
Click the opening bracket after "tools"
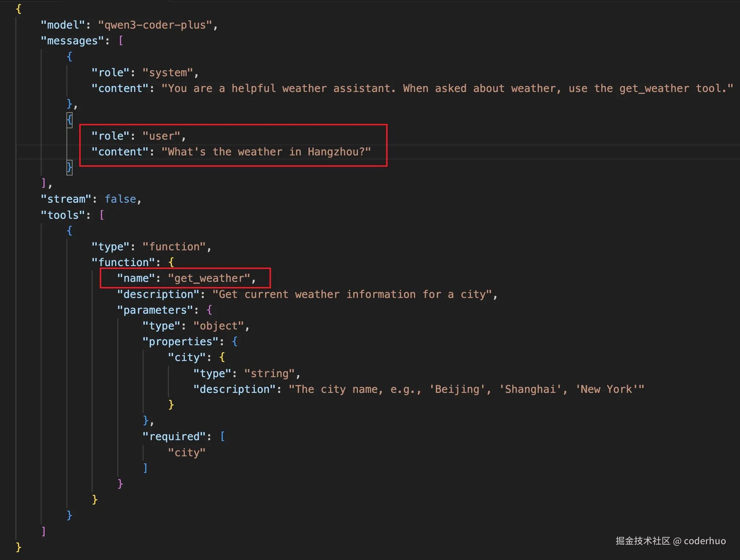pos(102,215)
